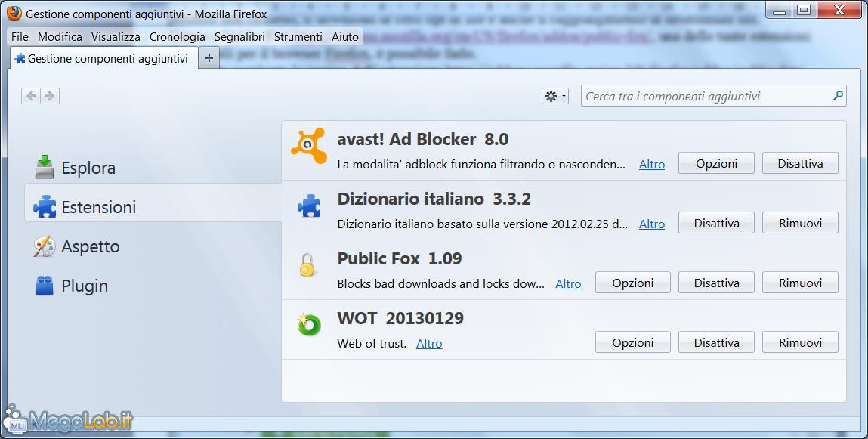Open Opzioni for avast! Ad Blocker
The height and width of the screenshot is (439, 868).
pyautogui.click(x=716, y=163)
